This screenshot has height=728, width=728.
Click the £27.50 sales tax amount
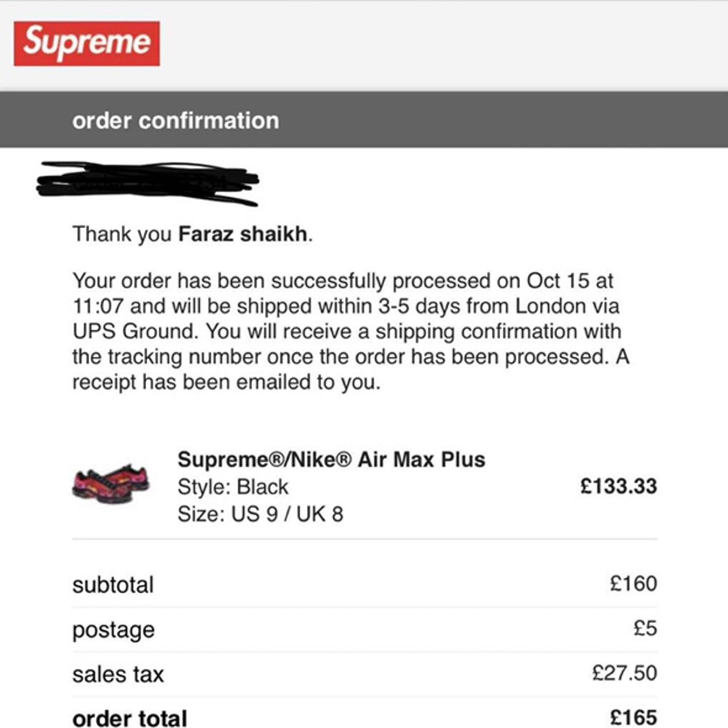624,673
